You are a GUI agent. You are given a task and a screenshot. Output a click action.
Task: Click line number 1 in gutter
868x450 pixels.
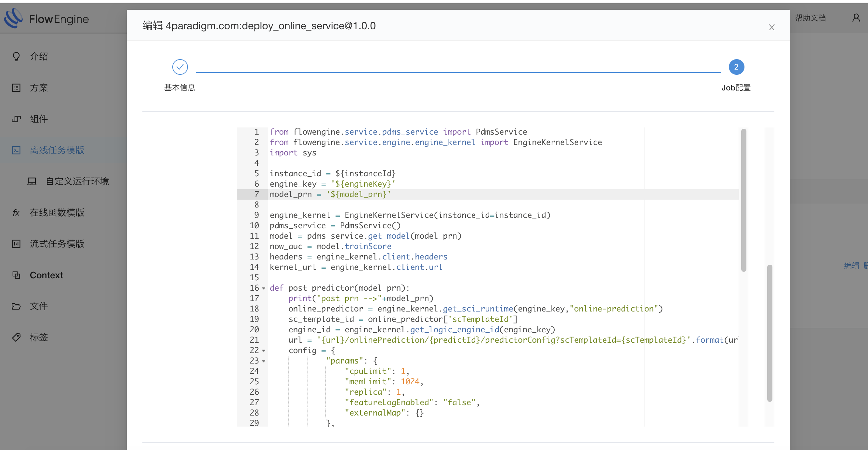coord(256,132)
